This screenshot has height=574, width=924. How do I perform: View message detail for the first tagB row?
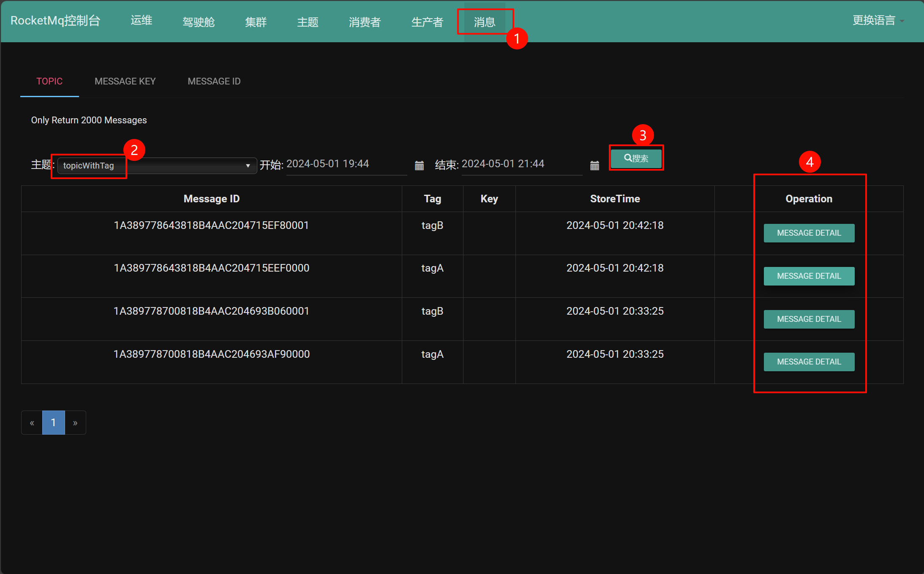click(809, 233)
